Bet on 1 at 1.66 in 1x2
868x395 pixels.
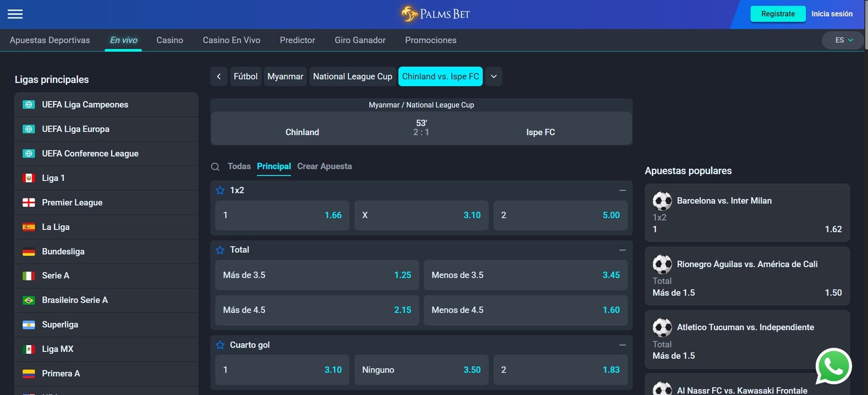coord(282,216)
